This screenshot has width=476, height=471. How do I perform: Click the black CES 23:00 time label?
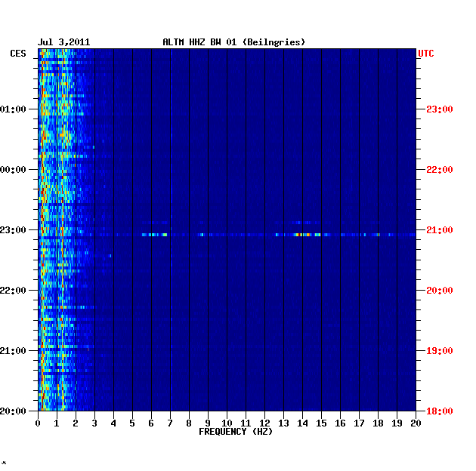(x=13, y=230)
